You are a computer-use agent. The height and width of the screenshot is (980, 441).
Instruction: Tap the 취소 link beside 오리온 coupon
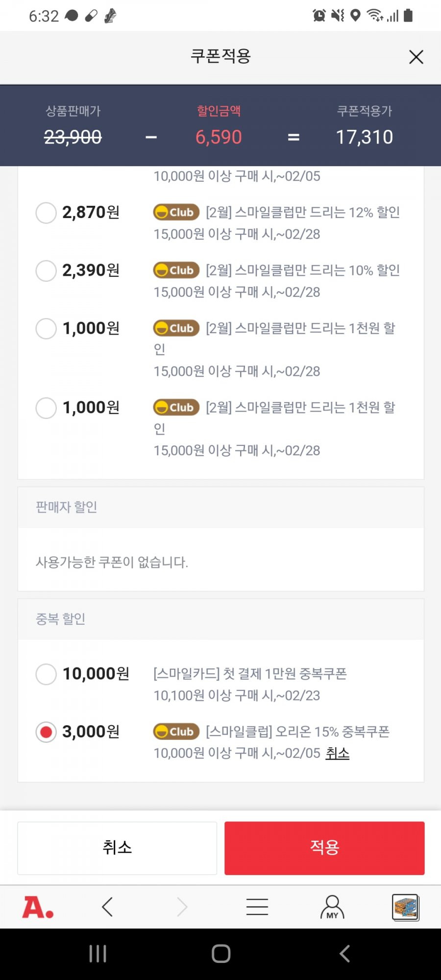(x=338, y=753)
